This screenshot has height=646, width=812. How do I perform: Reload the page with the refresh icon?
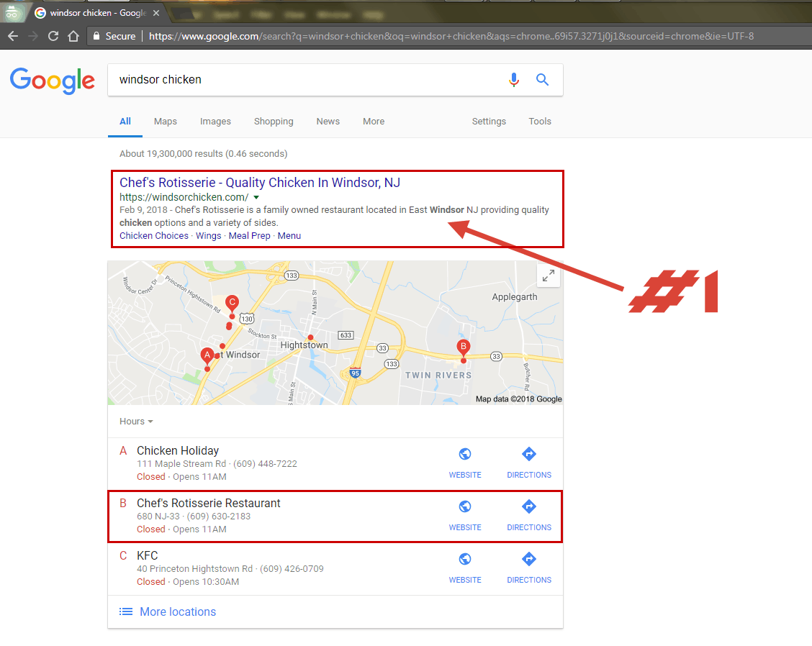53,36
